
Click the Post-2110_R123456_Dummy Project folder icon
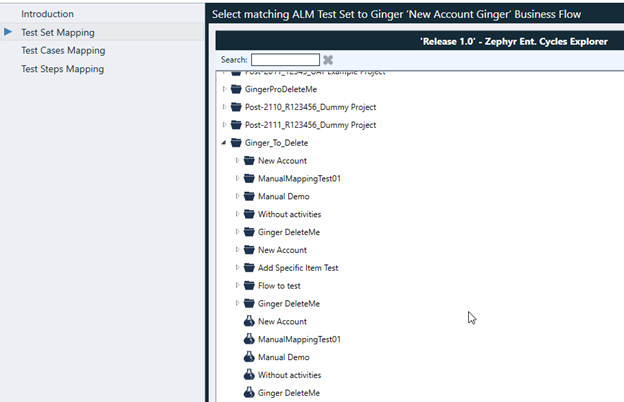click(x=236, y=107)
